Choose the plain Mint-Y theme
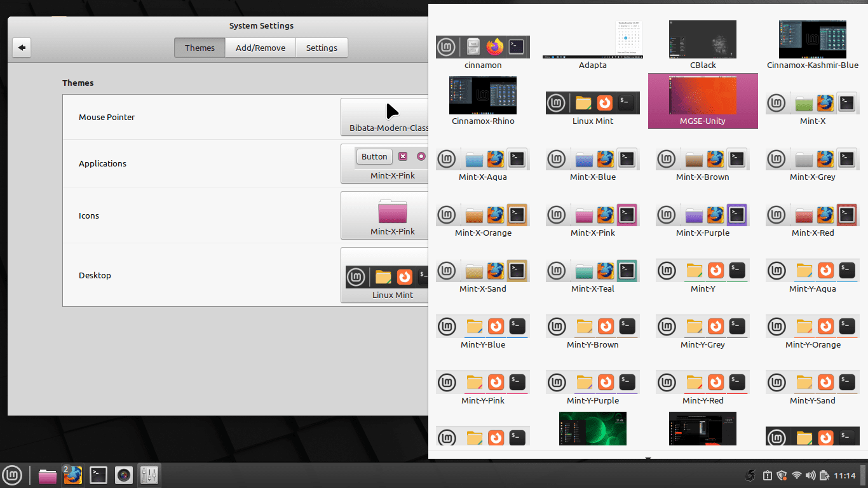 (x=703, y=276)
